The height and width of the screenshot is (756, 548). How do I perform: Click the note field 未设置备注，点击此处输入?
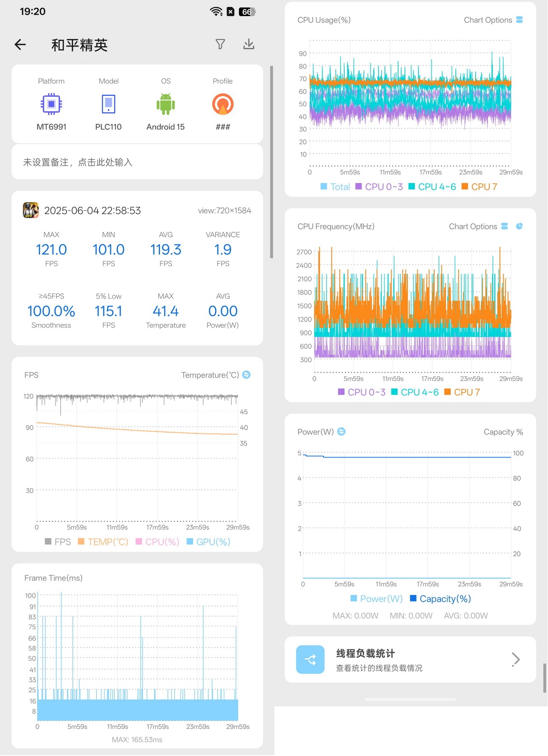pos(137,162)
